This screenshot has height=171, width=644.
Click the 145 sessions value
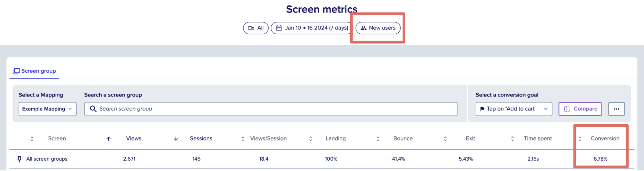click(196, 159)
